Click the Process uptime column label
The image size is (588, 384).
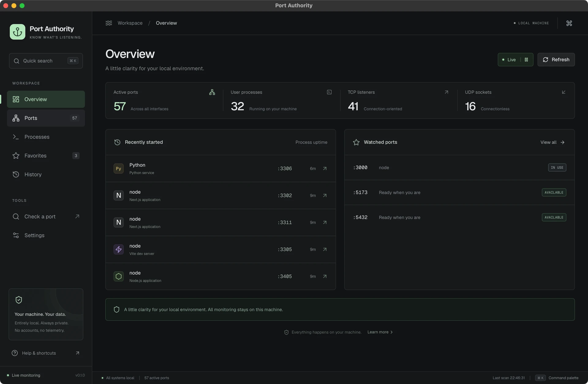coord(311,142)
